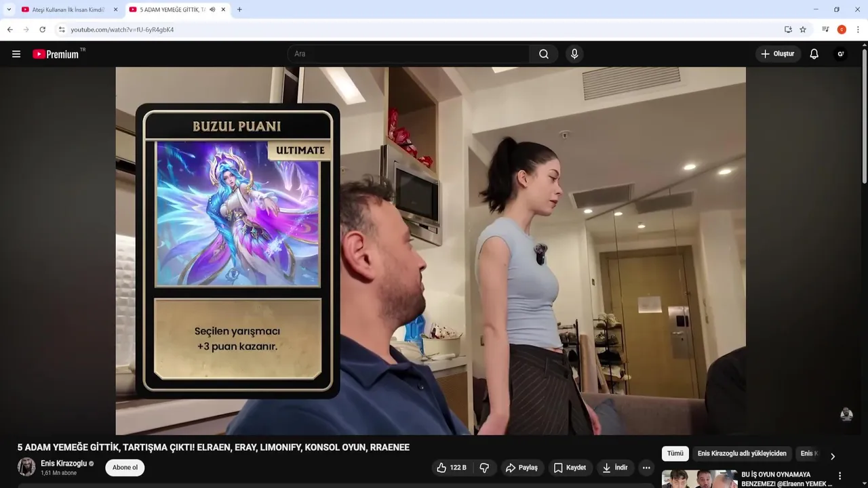868x488 pixels.
Task: Click the 'Paylaş' share button
Action: click(521, 468)
